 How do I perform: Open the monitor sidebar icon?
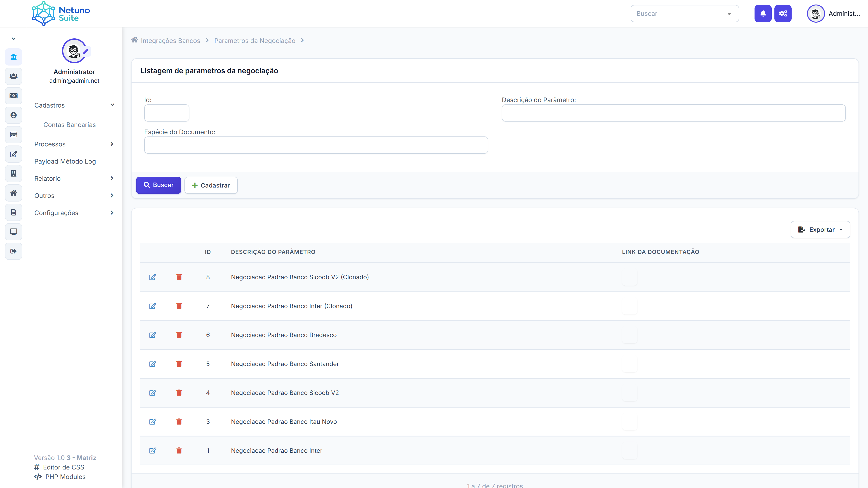[14, 232]
